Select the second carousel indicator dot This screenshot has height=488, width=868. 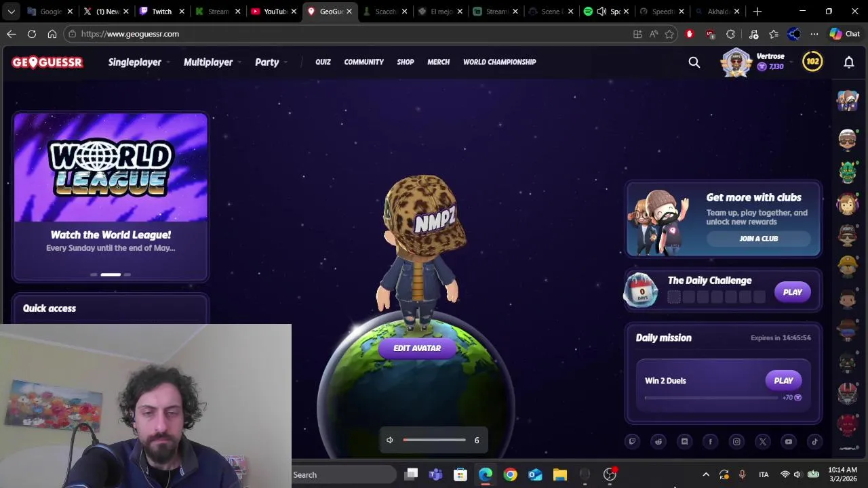[111, 274]
